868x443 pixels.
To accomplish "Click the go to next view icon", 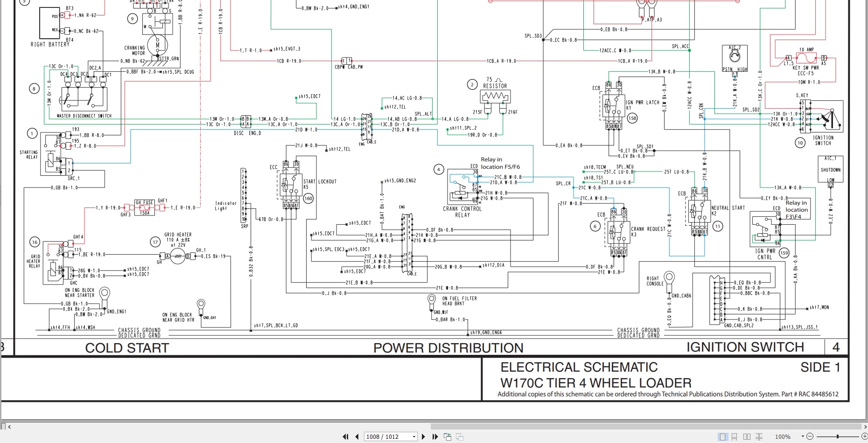I will pyautogui.click(x=460, y=437).
